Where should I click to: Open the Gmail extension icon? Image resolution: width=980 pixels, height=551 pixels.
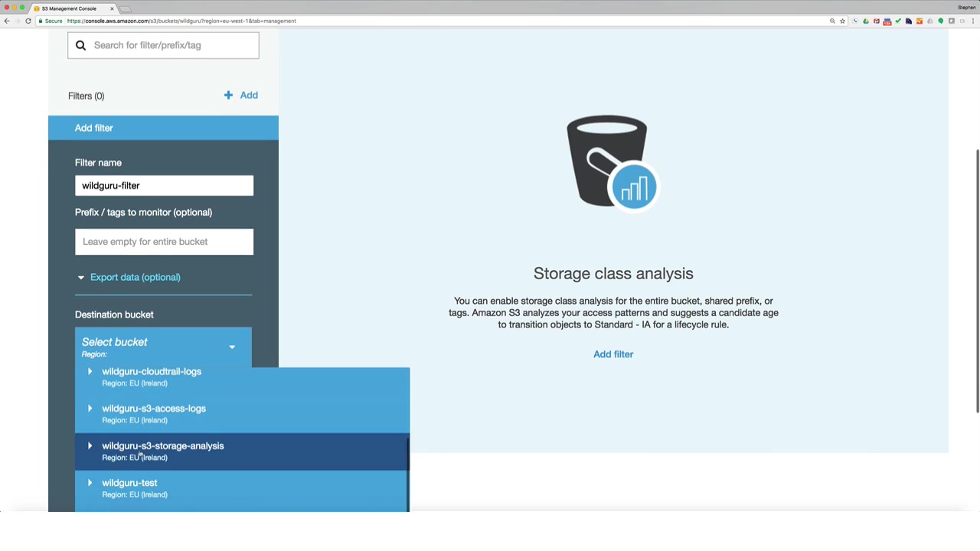877,21
